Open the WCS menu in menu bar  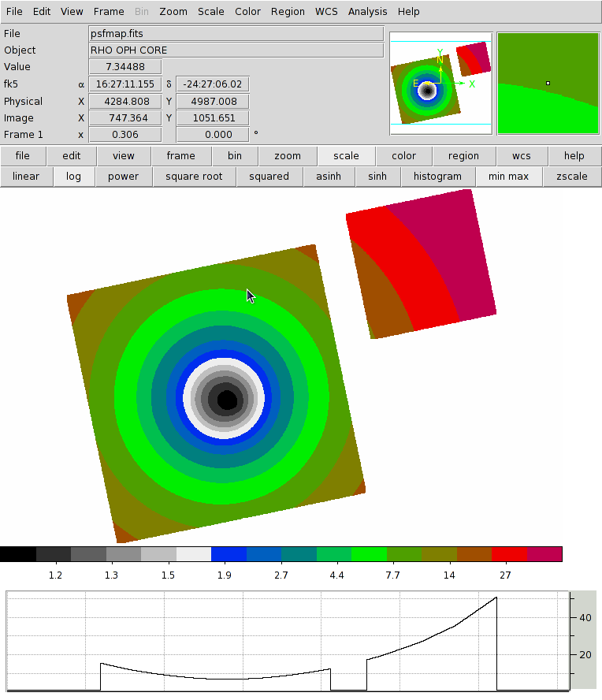(x=326, y=12)
